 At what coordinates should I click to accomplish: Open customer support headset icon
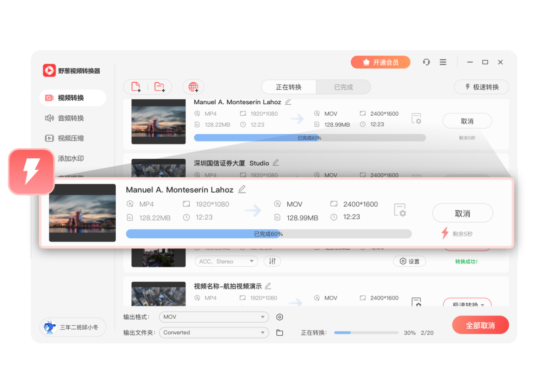coord(426,62)
